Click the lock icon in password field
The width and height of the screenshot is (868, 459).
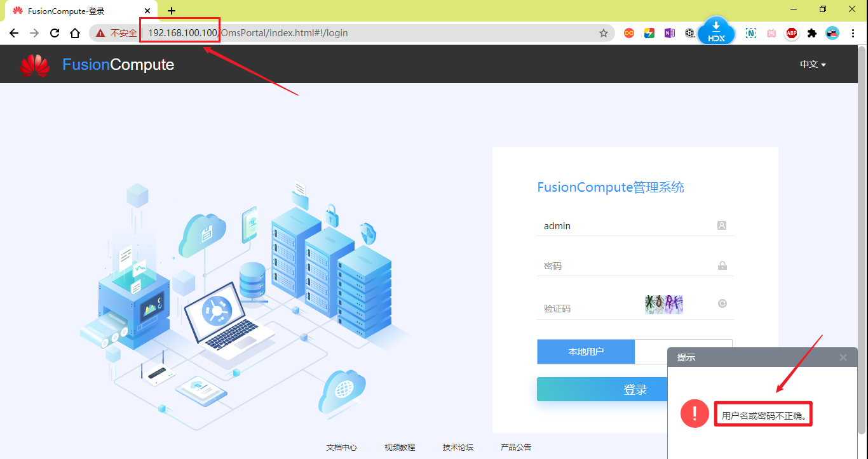(722, 265)
